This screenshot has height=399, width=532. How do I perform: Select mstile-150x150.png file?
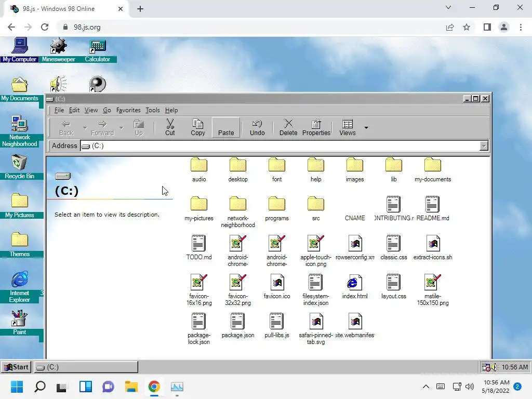433,290
